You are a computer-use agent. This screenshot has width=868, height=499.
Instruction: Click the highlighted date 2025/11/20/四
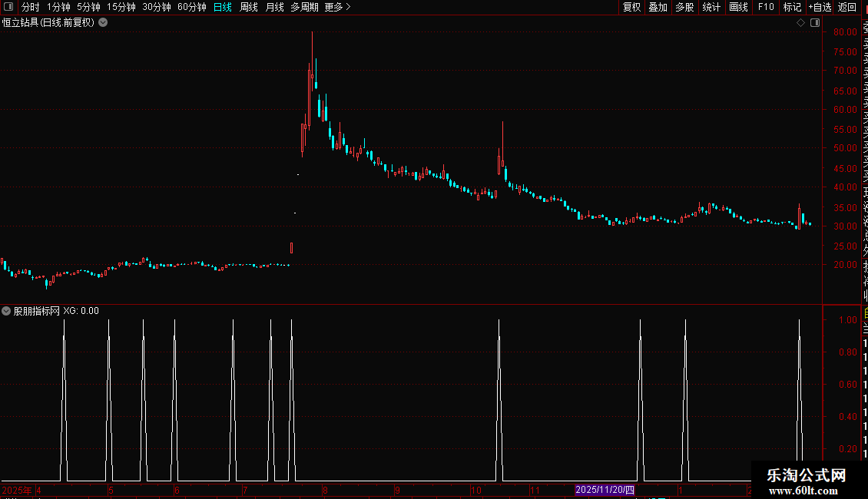[605, 490]
